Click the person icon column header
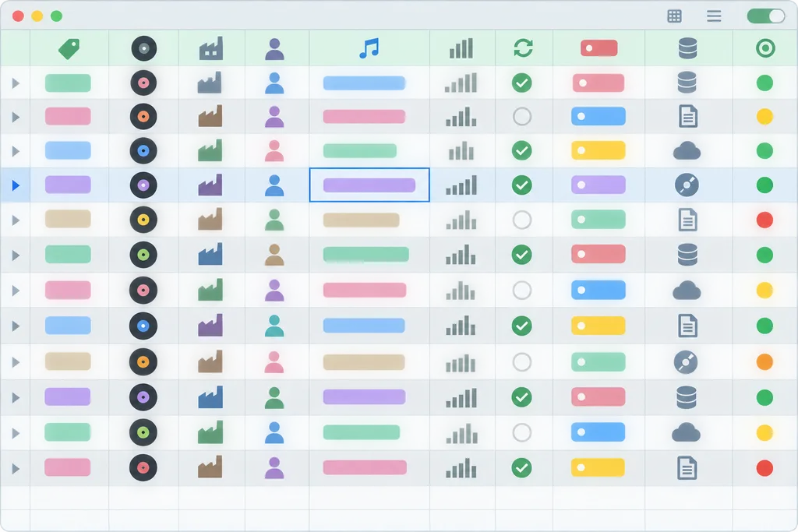Viewport: 798px width, 532px height. [x=275, y=49]
